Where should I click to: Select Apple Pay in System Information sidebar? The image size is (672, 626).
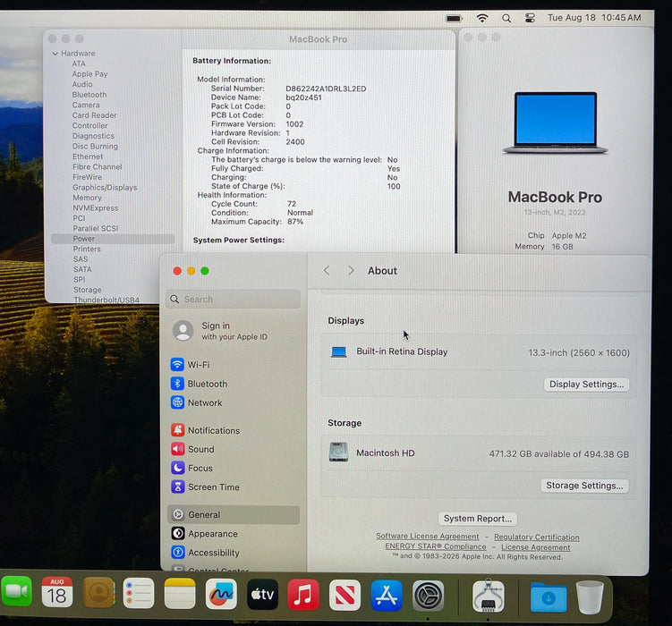coord(89,74)
